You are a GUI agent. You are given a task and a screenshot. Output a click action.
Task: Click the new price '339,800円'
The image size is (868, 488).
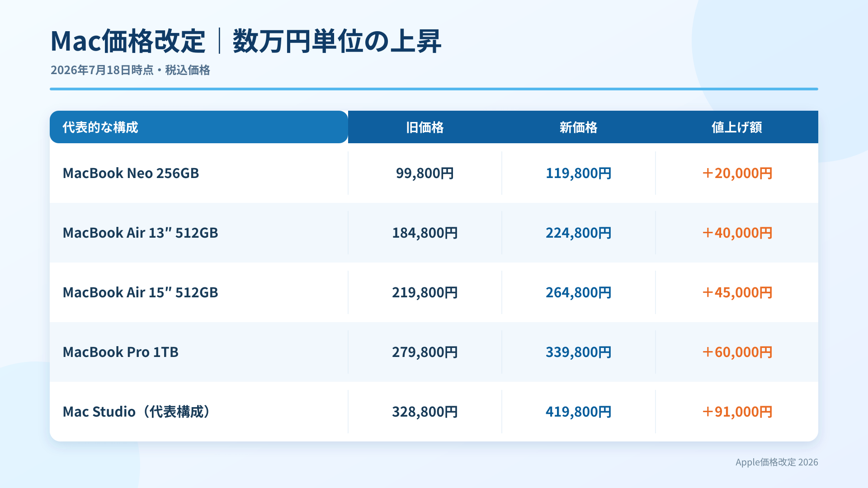tap(578, 352)
